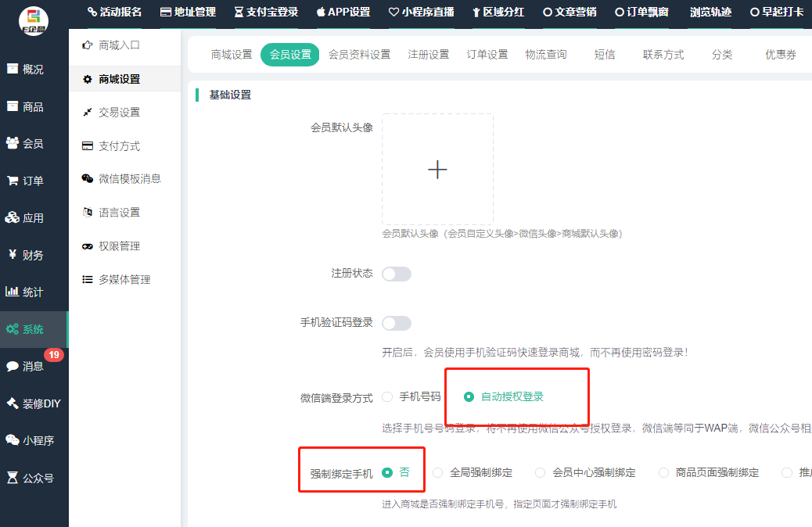Open 消息 messages with 19 badge

click(x=24, y=366)
